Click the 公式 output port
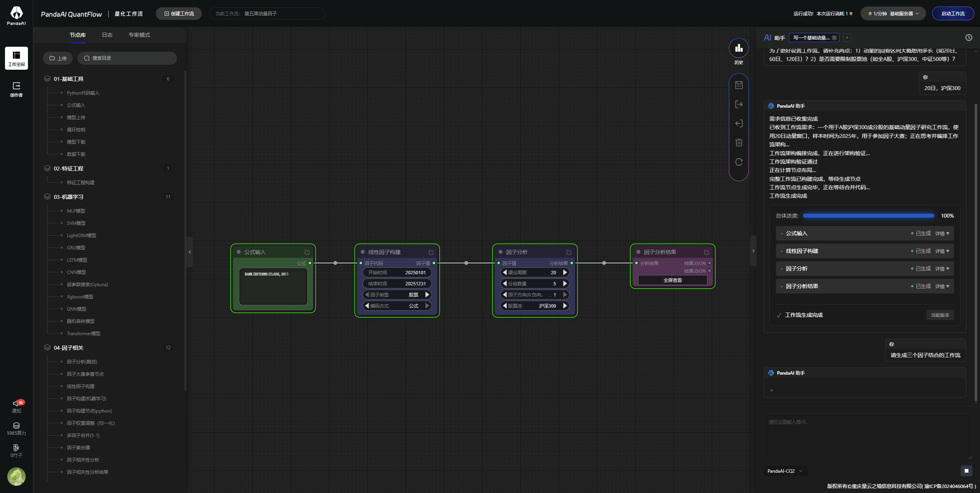 (310, 263)
